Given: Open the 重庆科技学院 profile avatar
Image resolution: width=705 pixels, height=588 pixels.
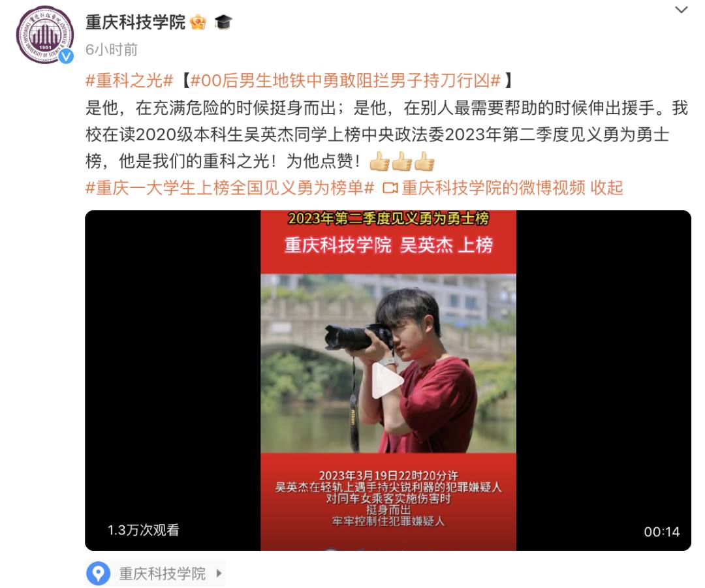Looking at the screenshot, I should coord(44,35).
